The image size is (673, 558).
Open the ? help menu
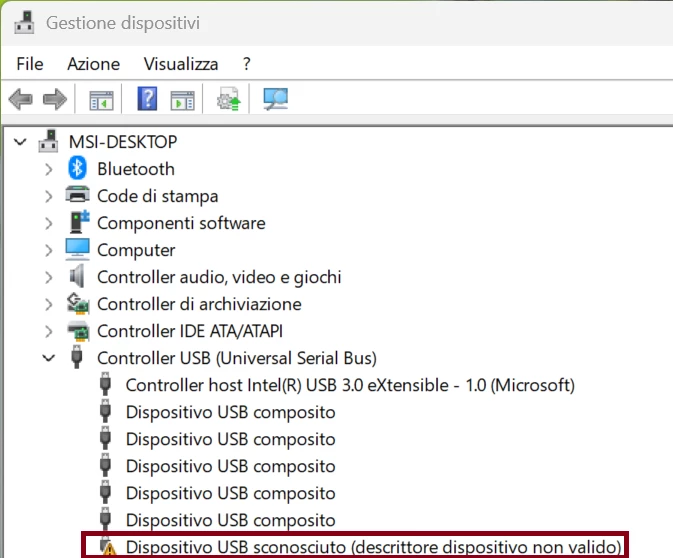pos(246,64)
